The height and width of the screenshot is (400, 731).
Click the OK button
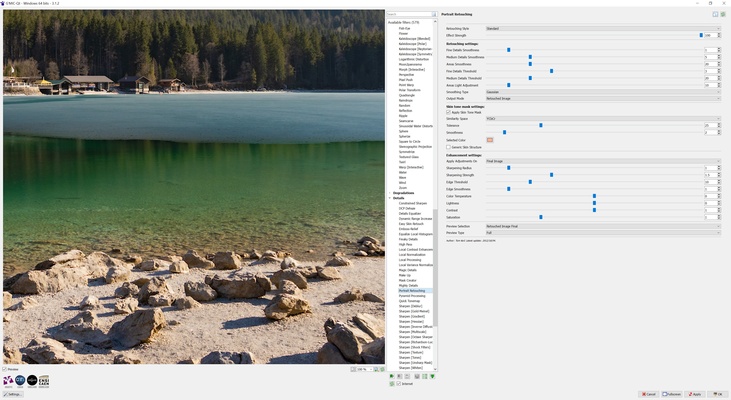point(717,394)
